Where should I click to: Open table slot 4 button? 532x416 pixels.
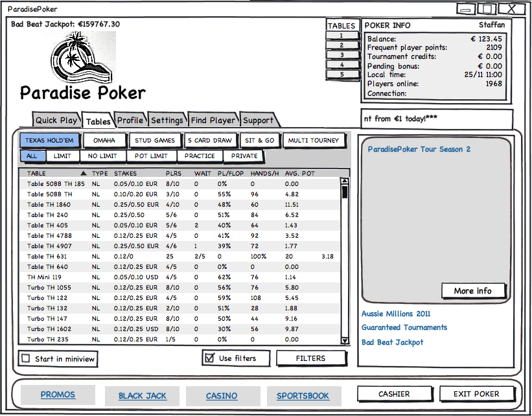point(342,64)
